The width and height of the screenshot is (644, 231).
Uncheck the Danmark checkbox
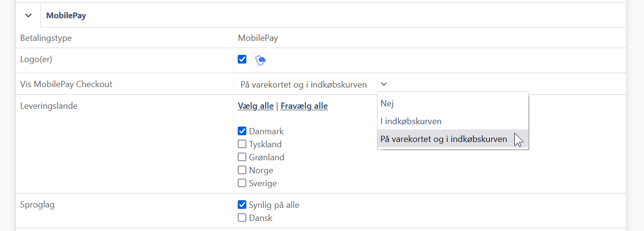click(x=242, y=131)
